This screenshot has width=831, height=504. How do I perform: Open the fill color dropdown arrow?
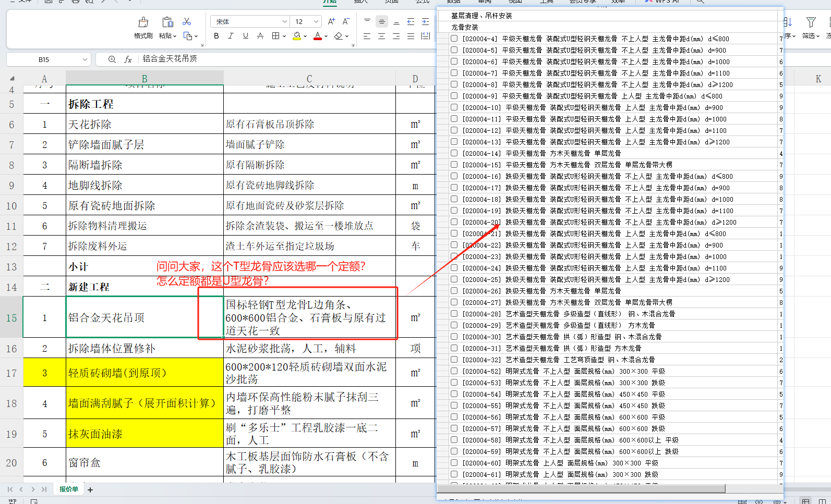[305, 36]
